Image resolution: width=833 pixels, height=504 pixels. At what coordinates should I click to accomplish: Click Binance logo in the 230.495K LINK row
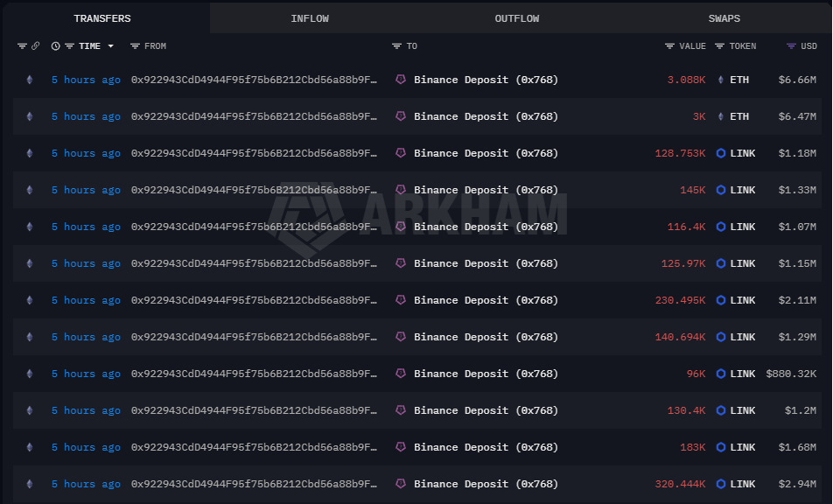(x=401, y=300)
